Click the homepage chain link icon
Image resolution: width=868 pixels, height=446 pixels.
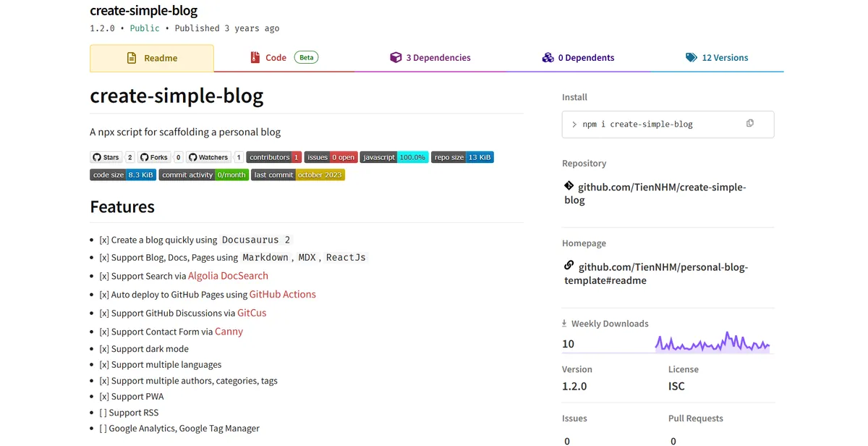(569, 266)
